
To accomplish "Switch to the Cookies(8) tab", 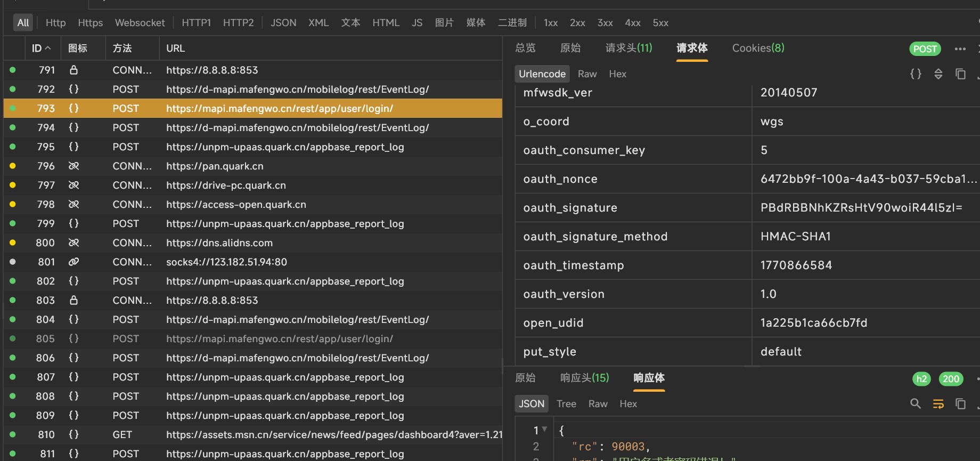I will tap(758, 48).
